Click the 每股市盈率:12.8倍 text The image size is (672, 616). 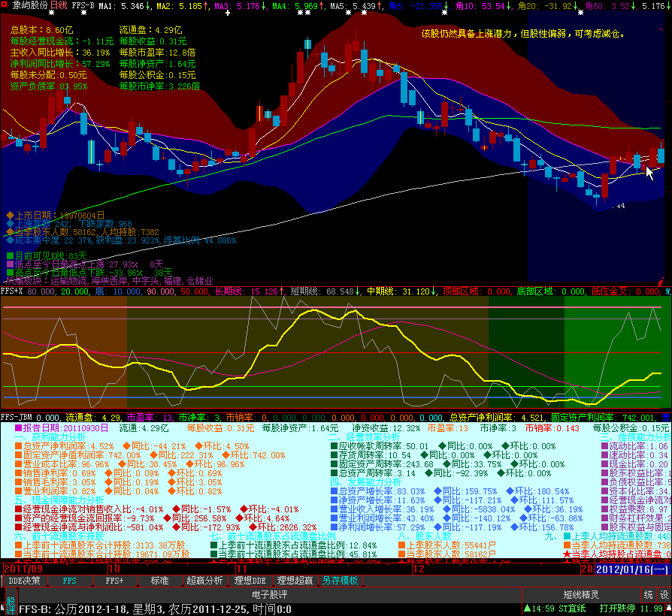[157, 53]
